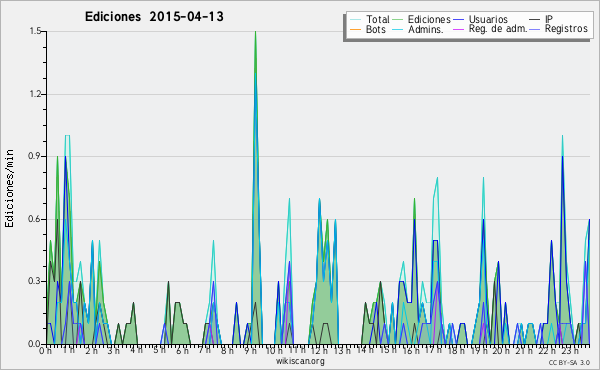Click the '21 h' x-axis label
600x370 pixels.
point(523,350)
